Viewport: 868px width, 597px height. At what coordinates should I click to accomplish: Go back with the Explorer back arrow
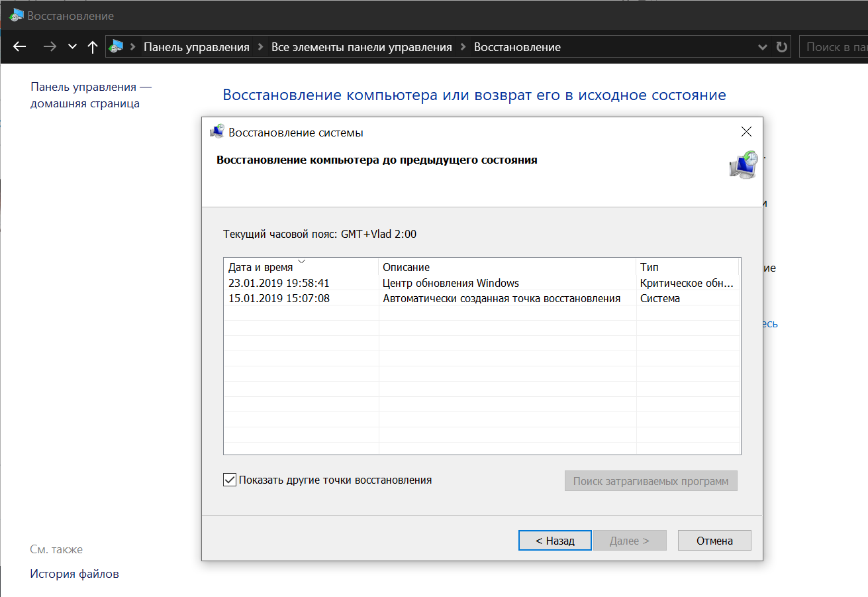point(20,47)
